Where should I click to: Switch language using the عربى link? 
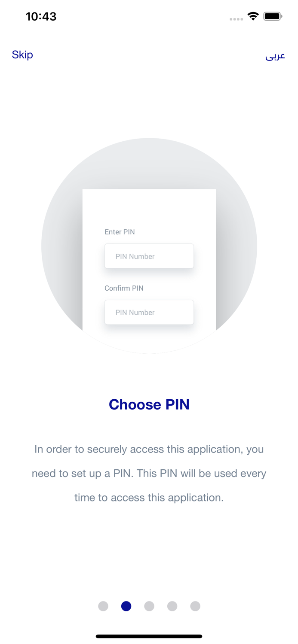(275, 57)
